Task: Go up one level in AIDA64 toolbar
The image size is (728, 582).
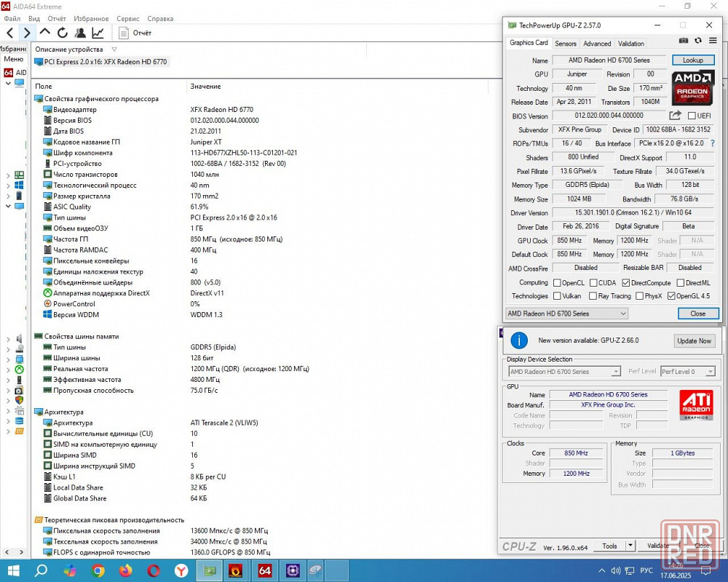Action: 44,32
